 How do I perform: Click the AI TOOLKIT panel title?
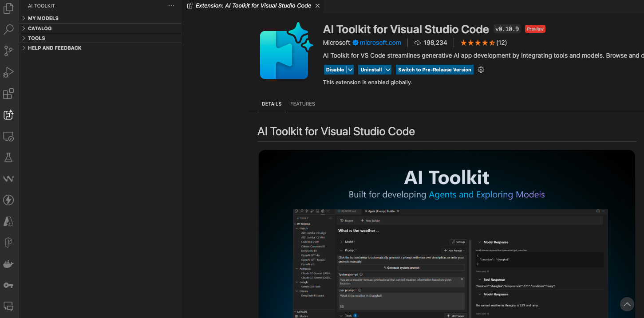click(x=41, y=6)
